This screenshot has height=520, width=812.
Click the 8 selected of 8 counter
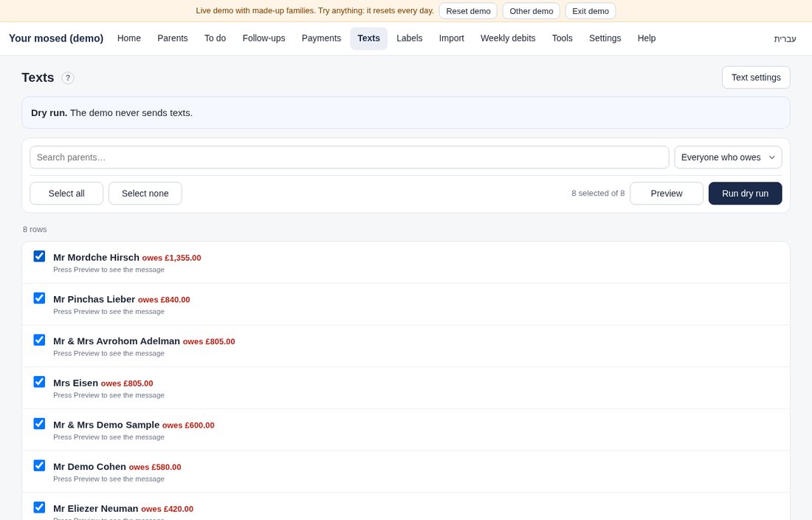(x=598, y=194)
